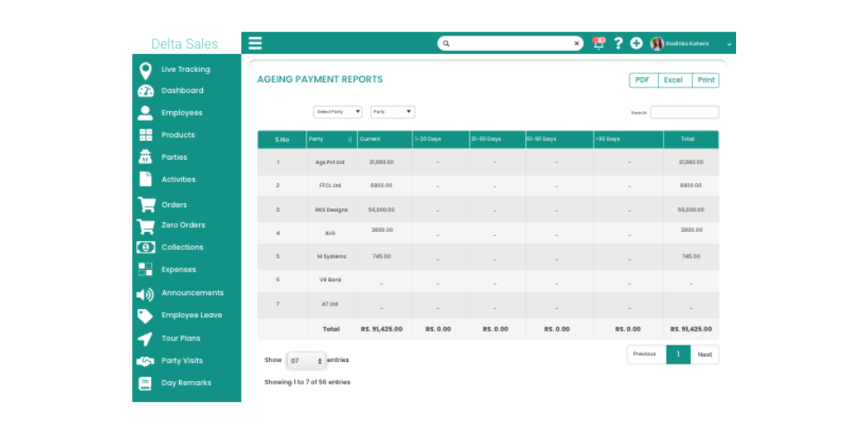This screenshot has width=868, height=434.
Task: Expand the user account chevron
Action: click(729, 44)
